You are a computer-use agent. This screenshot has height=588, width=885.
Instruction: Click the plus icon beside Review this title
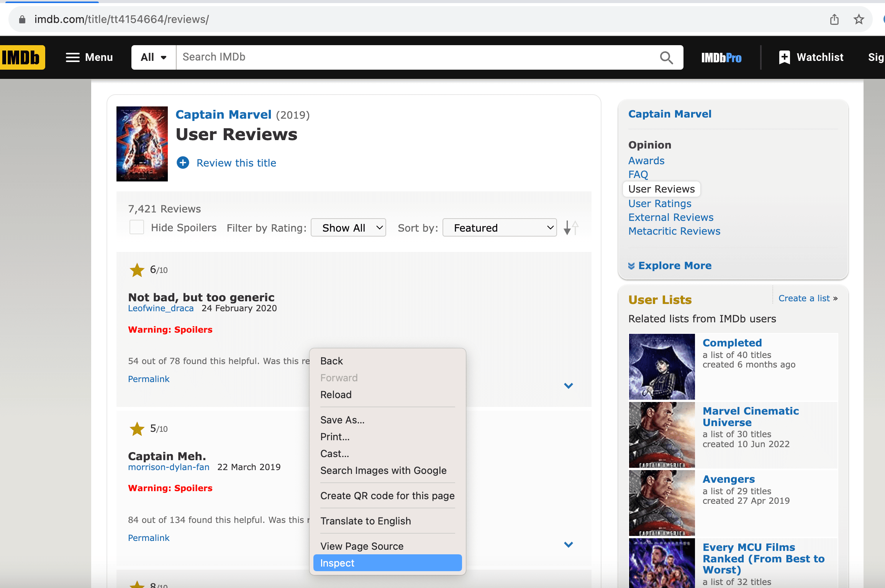tap(183, 163)
